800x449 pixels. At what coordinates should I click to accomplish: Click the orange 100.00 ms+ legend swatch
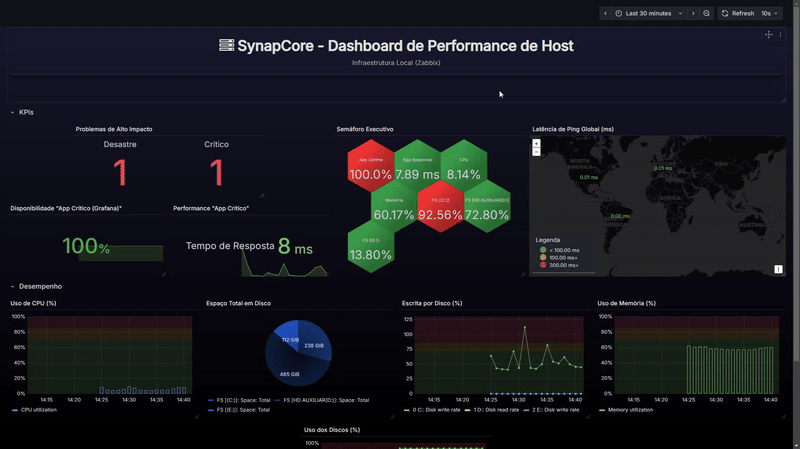pyautogui.click(x=543, y=258)
